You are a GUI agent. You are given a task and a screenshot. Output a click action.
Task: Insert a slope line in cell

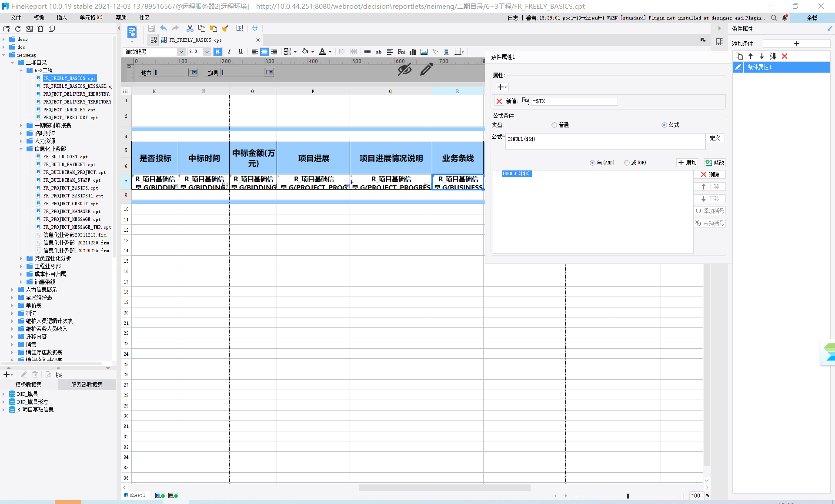pos(435,52)
